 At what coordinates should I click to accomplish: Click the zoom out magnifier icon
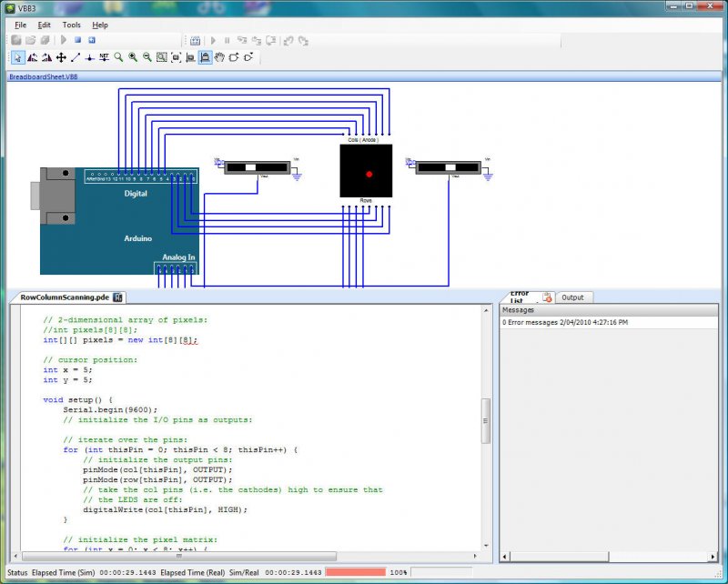pyautogui.click(x=147, y=57)
